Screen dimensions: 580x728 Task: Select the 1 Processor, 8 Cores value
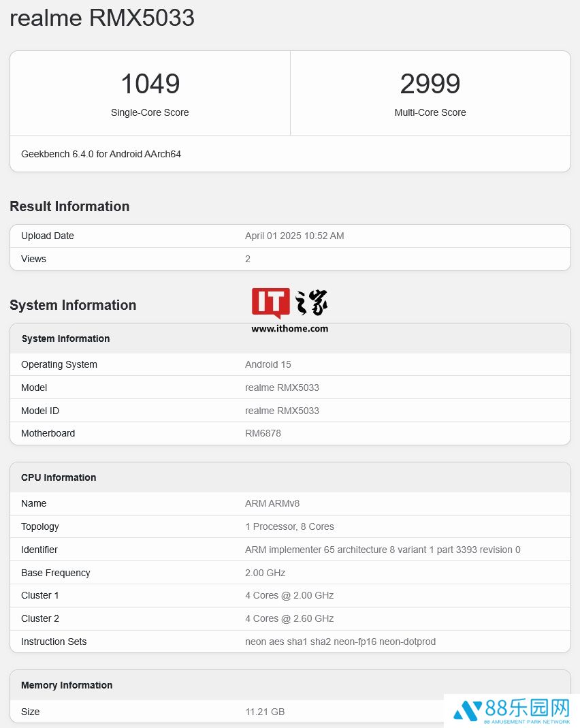(289, 526)
